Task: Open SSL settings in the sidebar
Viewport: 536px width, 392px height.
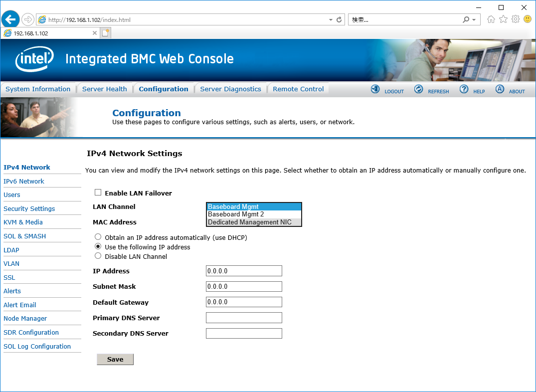Action: coord(9,277)
